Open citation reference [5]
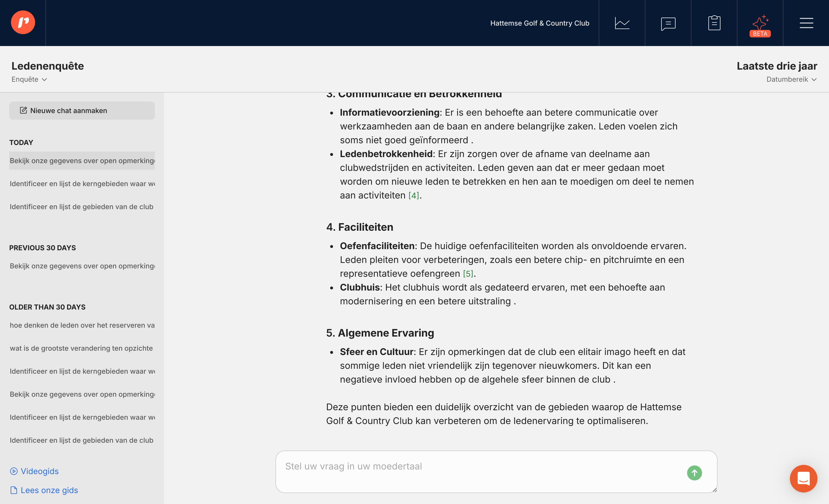829x504 pixels. coord(468,274)
